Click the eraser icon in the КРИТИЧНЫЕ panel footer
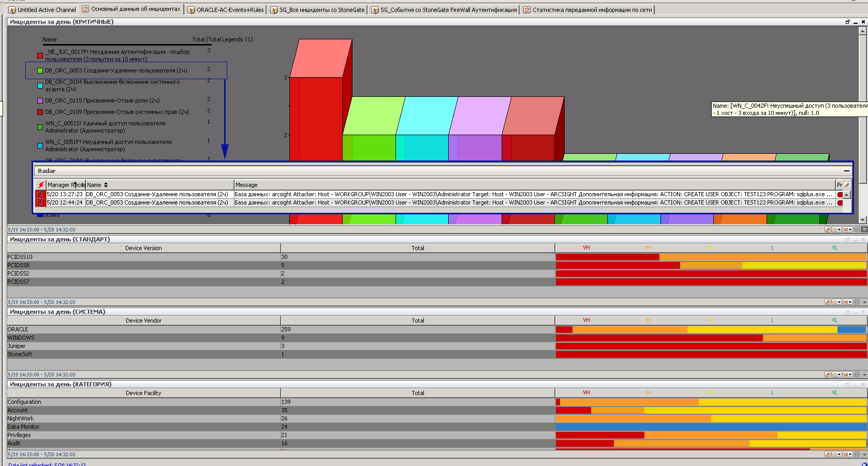The image size is (868, 466). tap(828, 229)
